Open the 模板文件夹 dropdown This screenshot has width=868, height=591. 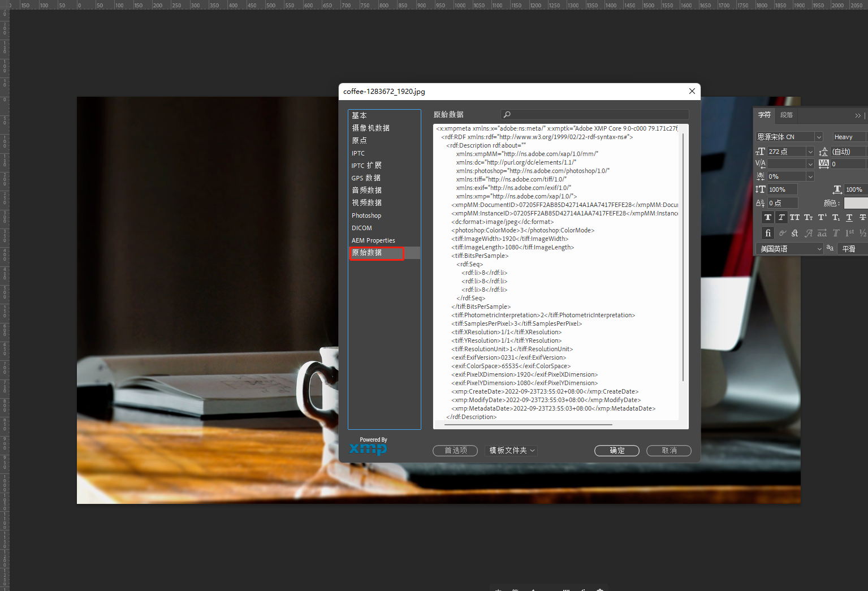tap(511, 451)
